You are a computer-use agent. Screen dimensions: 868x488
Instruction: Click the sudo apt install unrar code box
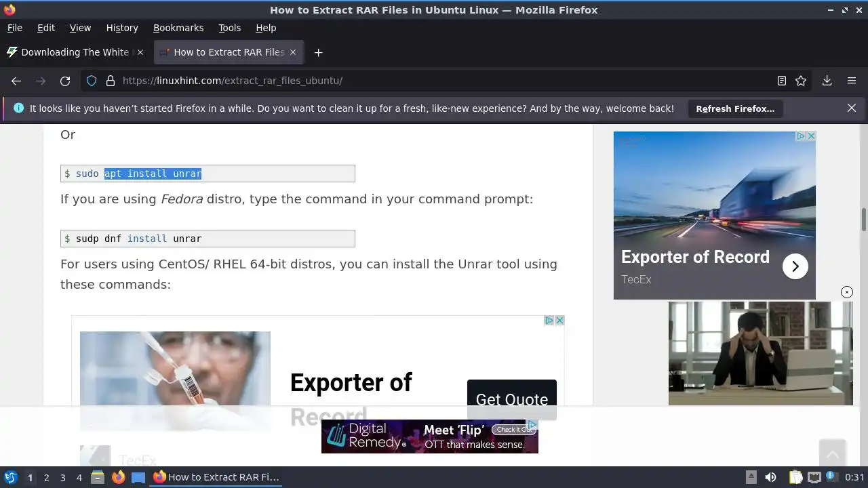pyautogui.click(x=208, y=174)
